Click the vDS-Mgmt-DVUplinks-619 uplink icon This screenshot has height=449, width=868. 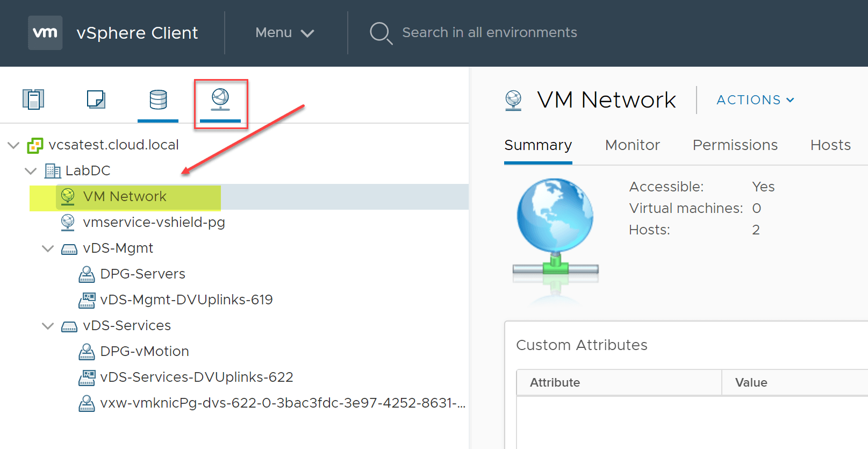[x=87, y=300]
